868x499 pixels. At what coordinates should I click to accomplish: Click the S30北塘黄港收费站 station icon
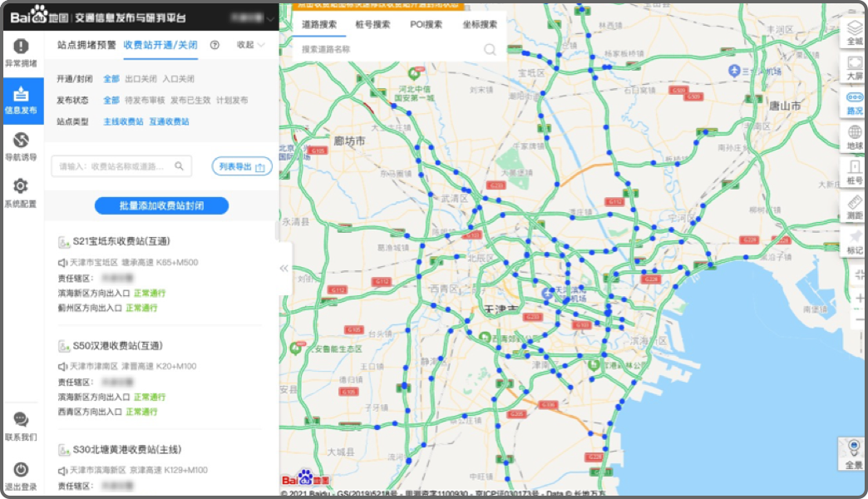click(64, 450)
